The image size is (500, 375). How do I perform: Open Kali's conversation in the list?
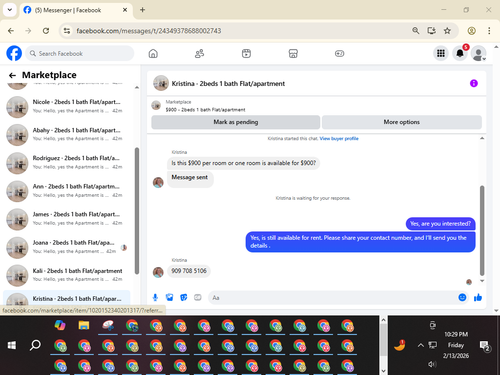[67, 275]
